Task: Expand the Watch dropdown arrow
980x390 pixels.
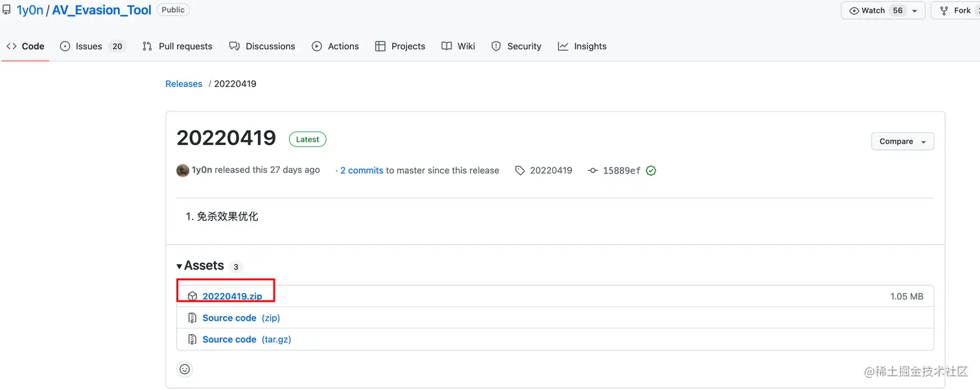Action: [915, 11]
